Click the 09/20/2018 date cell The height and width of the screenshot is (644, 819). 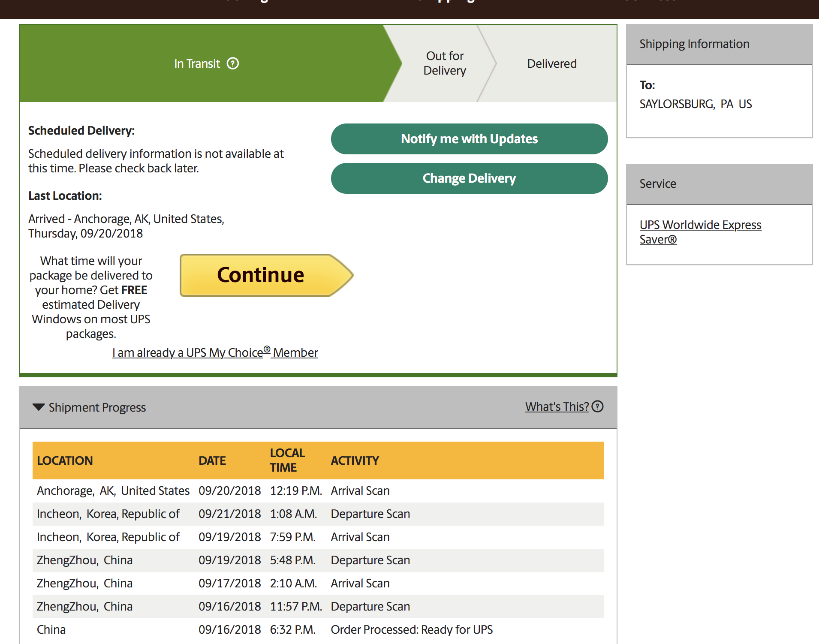230,491
